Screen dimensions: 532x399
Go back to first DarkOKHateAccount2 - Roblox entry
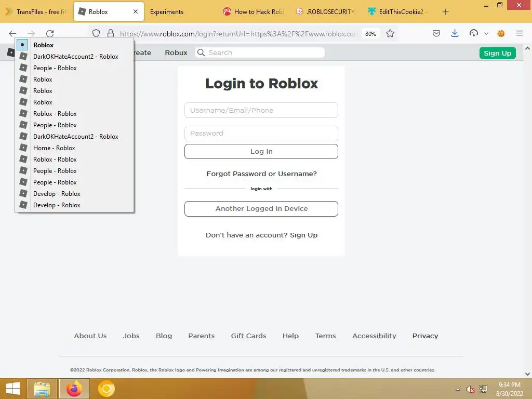pyautogui.click(x=75, y=56)
